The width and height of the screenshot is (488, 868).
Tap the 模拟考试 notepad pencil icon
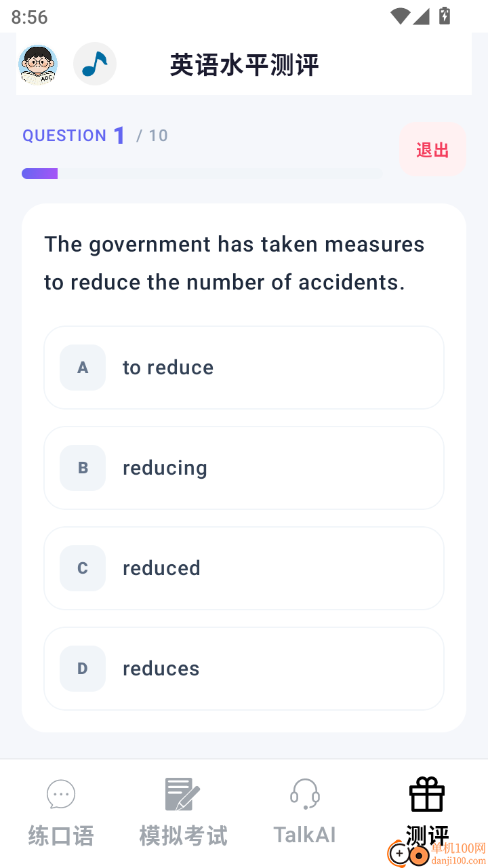coord(182,794)
